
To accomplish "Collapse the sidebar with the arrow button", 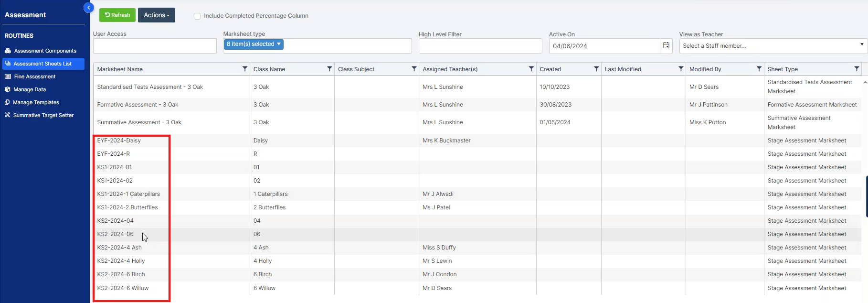I will coord(88,8).
